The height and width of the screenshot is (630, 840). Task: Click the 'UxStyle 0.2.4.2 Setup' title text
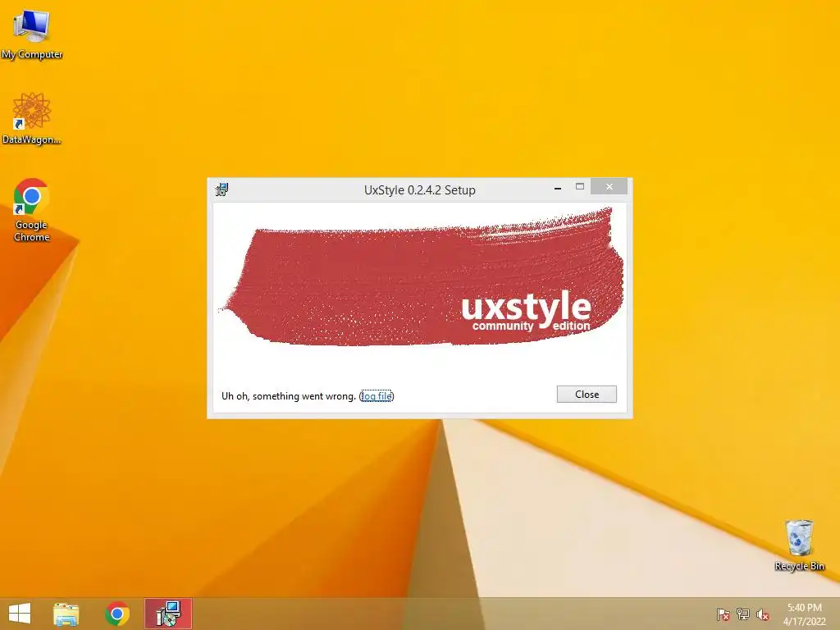[x=419, y=189]
